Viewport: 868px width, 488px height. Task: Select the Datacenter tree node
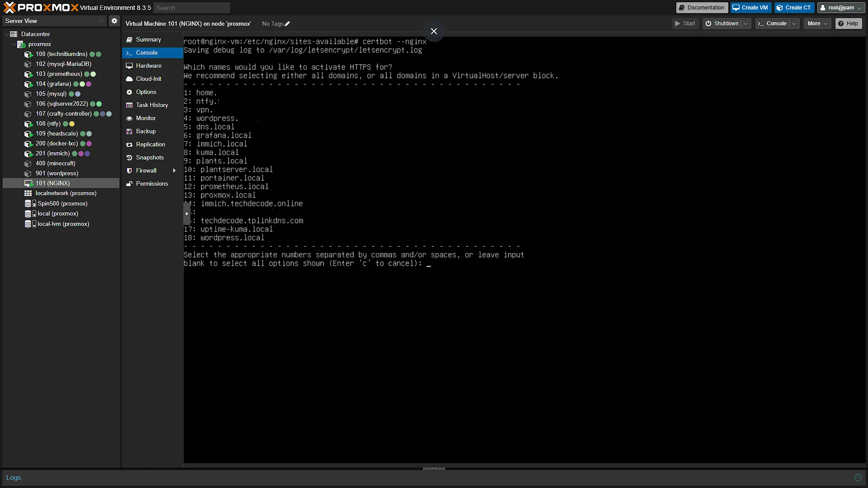coord(35,34)
